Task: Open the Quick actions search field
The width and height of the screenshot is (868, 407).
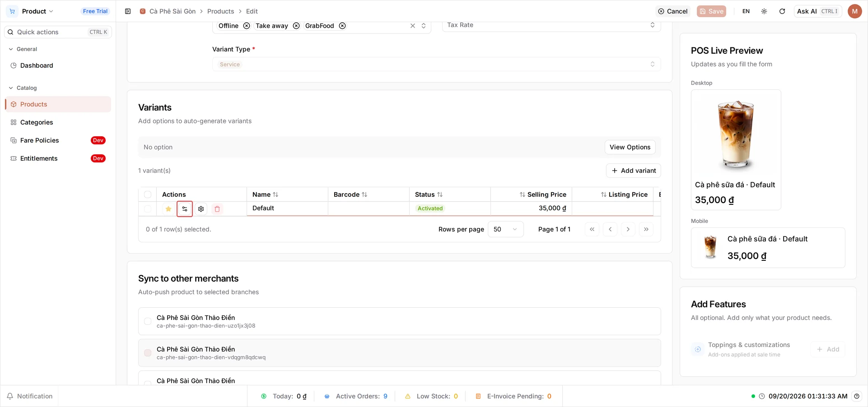Action: [x=58, y=32]
